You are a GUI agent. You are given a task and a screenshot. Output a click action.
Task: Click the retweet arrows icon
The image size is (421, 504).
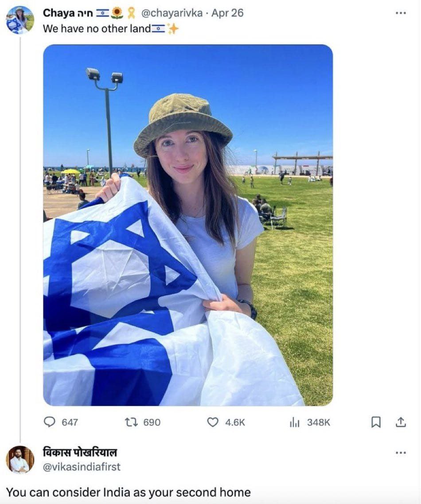coord(130,422)
